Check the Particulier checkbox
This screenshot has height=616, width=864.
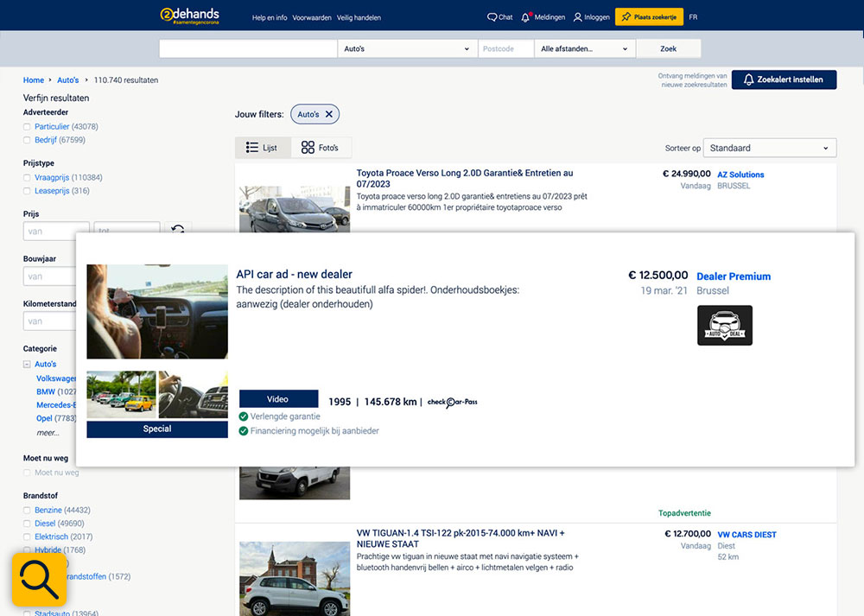point(27,127)
